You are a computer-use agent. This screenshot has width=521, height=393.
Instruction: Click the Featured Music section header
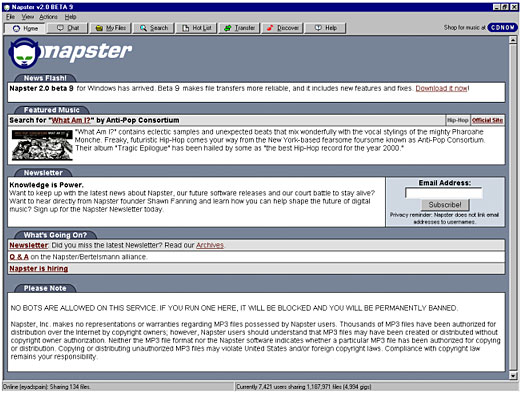pos(52,110)
